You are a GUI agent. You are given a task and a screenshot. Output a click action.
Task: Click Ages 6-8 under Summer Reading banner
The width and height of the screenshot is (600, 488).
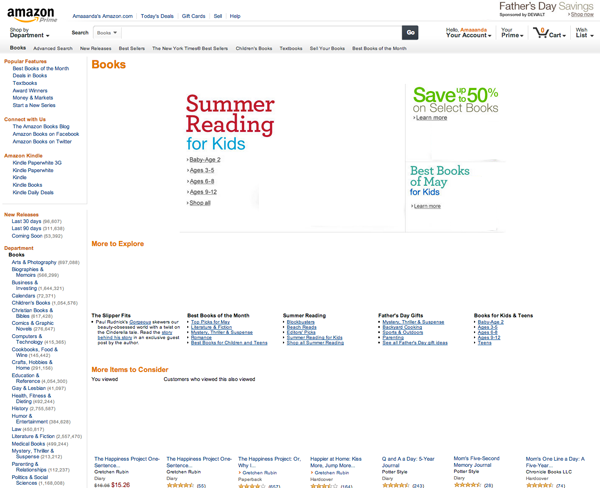[202, 181]
